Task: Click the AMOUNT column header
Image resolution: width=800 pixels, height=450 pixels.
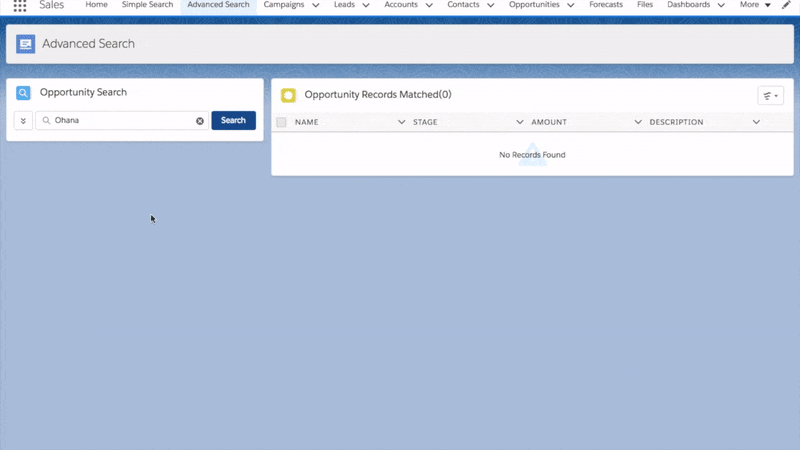Action: coord(549,122)
